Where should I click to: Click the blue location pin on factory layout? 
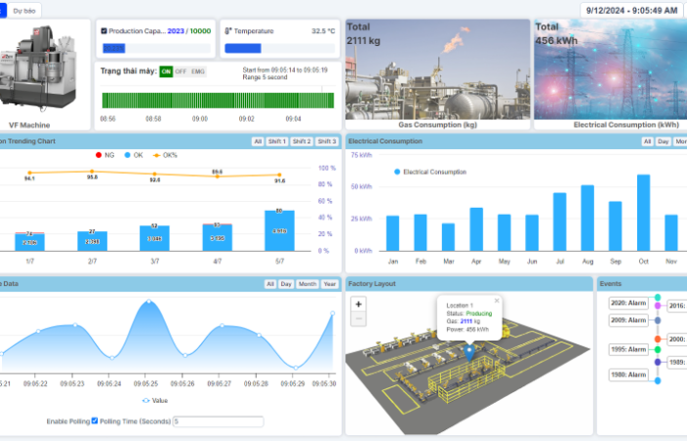coord(468,350)
